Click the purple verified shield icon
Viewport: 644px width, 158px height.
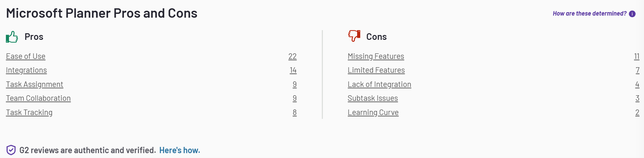[11, 150]
